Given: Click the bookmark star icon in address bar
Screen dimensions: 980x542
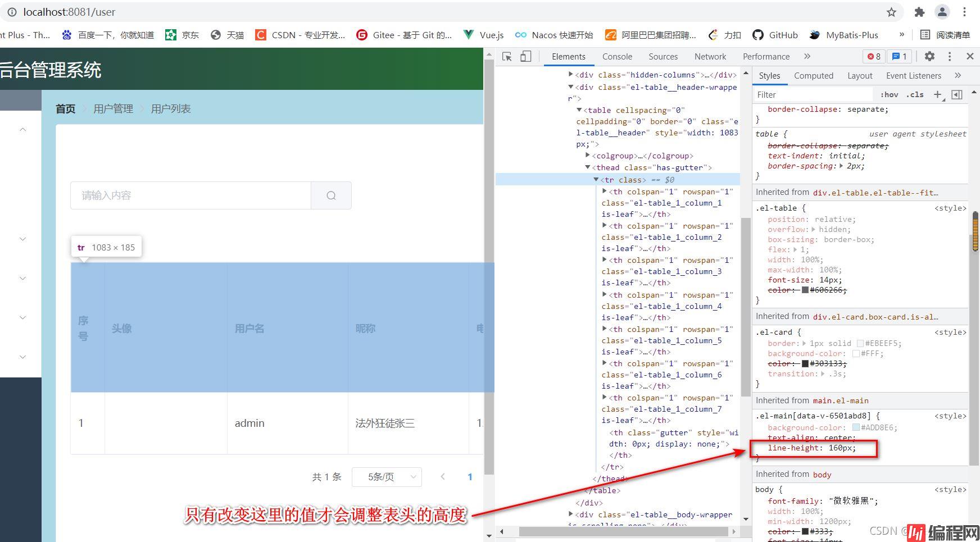Looking at the screenshot, I should tap(891, 12).
